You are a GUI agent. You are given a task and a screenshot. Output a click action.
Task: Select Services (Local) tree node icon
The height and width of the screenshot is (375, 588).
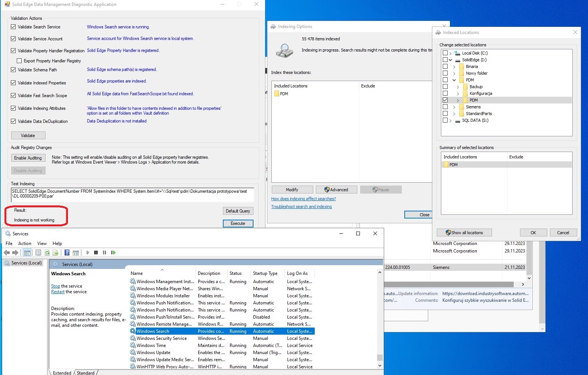tap(7, 263)
